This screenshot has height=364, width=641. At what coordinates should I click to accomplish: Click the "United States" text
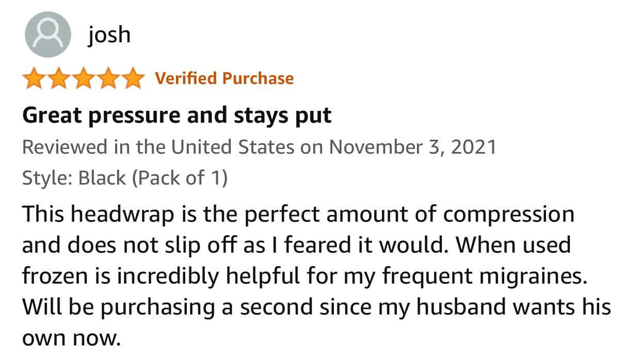click(232, 147)
